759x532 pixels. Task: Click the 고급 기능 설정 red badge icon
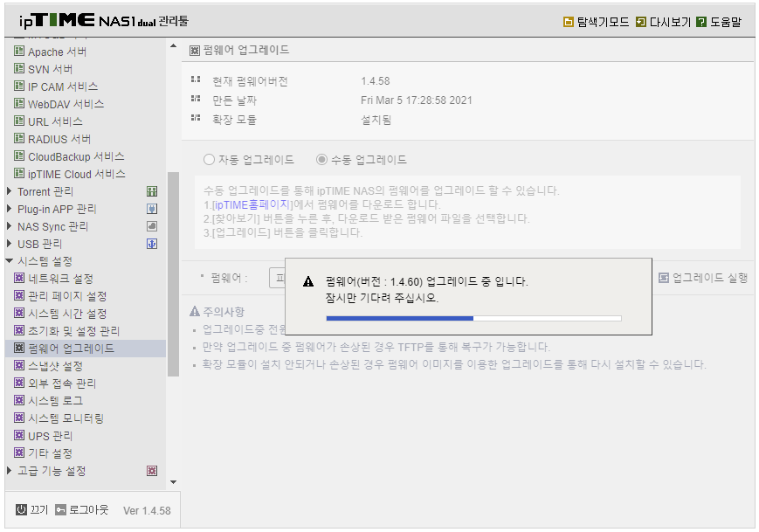[x=152, y=471]
